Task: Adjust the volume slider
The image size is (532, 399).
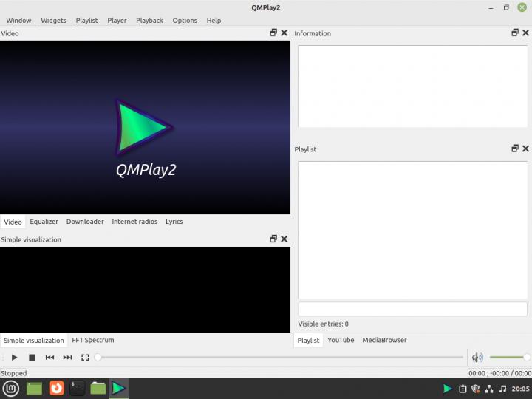Action: [509, 358]
